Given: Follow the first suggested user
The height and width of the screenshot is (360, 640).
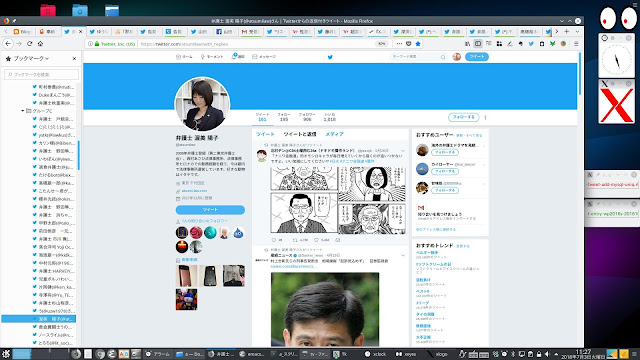Looking at the screenshot, I should coord(445,152).
